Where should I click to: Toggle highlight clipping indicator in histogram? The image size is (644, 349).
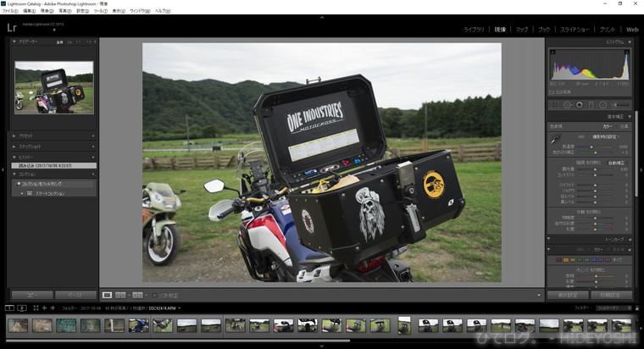click(627, 53)
